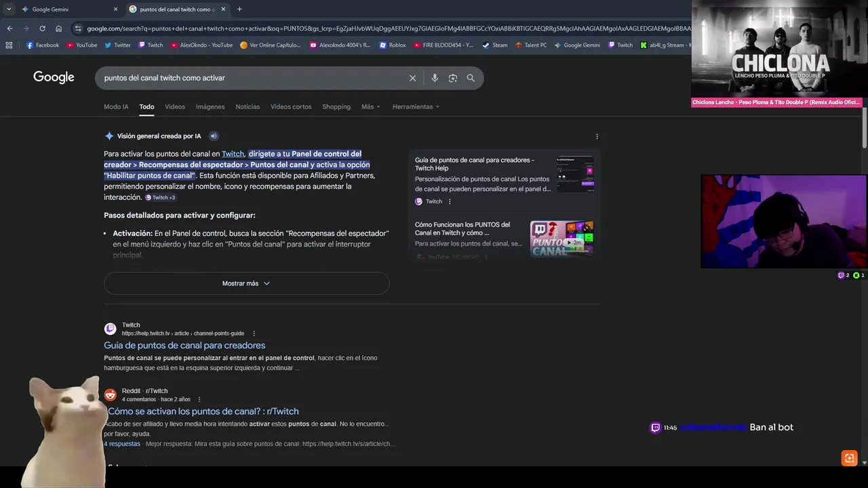Open options for Twitch source card
This screenshot has height=488, width=868.
(450, 201)
